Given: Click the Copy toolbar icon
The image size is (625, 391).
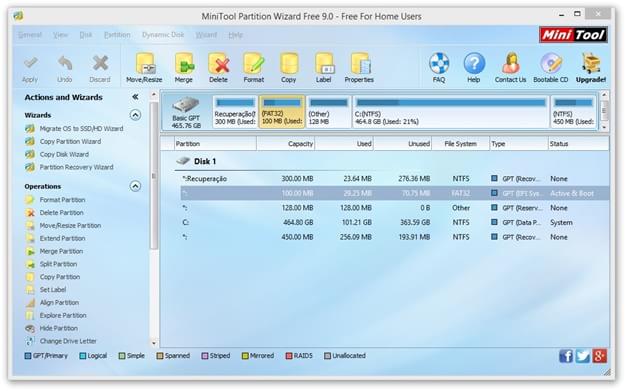Looking at the screenshot, I should click(x=289, y=64).
